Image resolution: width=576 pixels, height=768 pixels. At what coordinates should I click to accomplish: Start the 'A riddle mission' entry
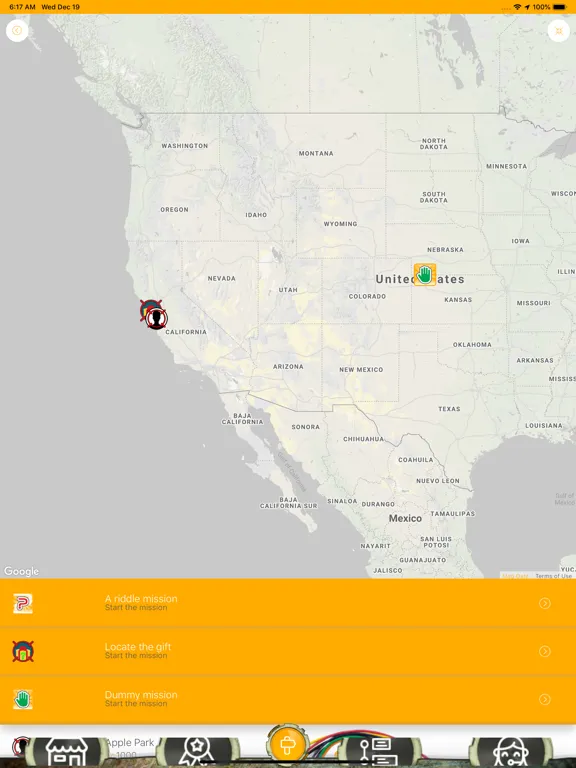288,603
